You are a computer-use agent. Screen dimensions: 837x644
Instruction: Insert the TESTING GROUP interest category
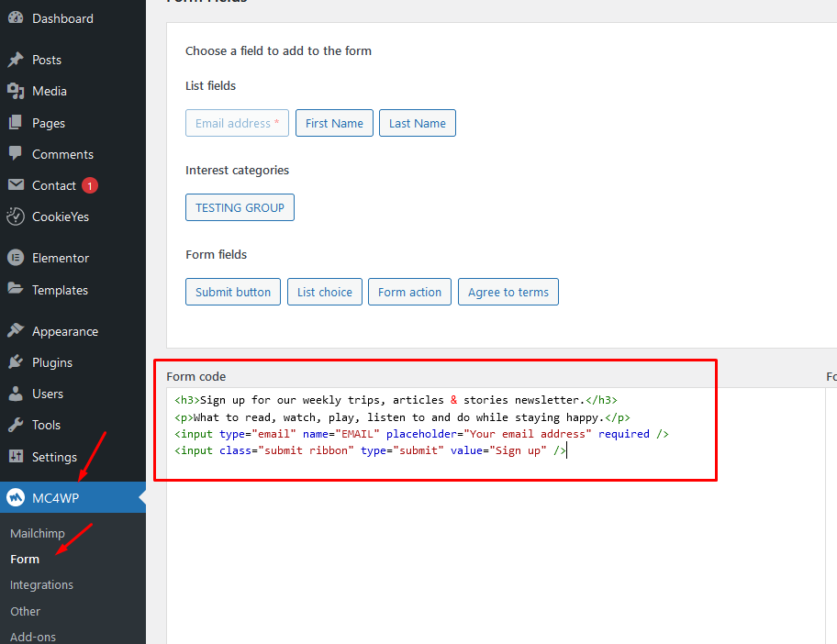240,207
